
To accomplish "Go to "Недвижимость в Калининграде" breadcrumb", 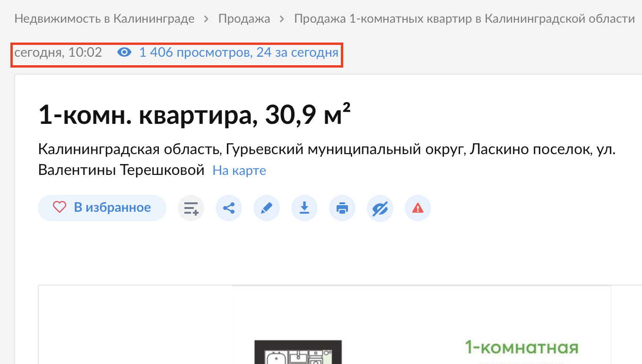I will 104,19.
